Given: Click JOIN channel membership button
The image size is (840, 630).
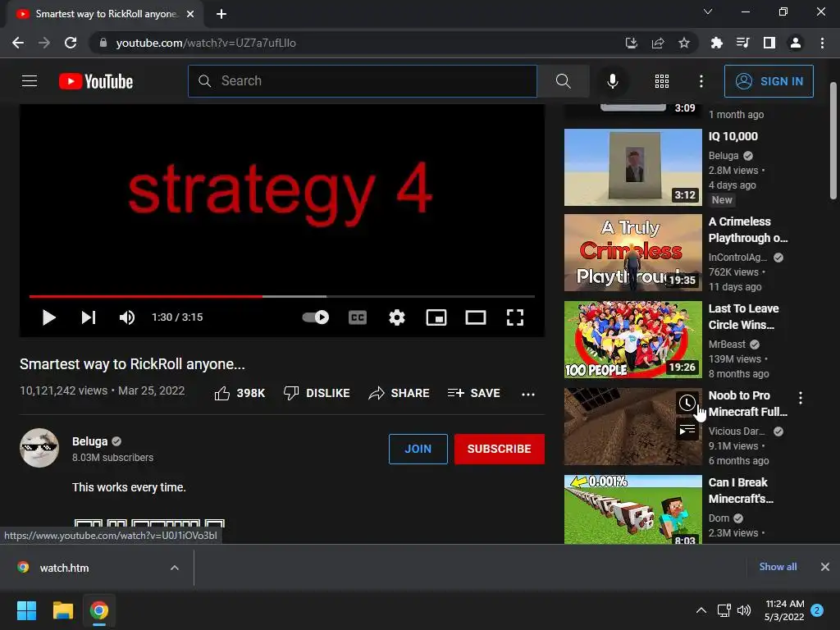Looking at the screenshot, I should pyautogui.click(x=418, y=449).
